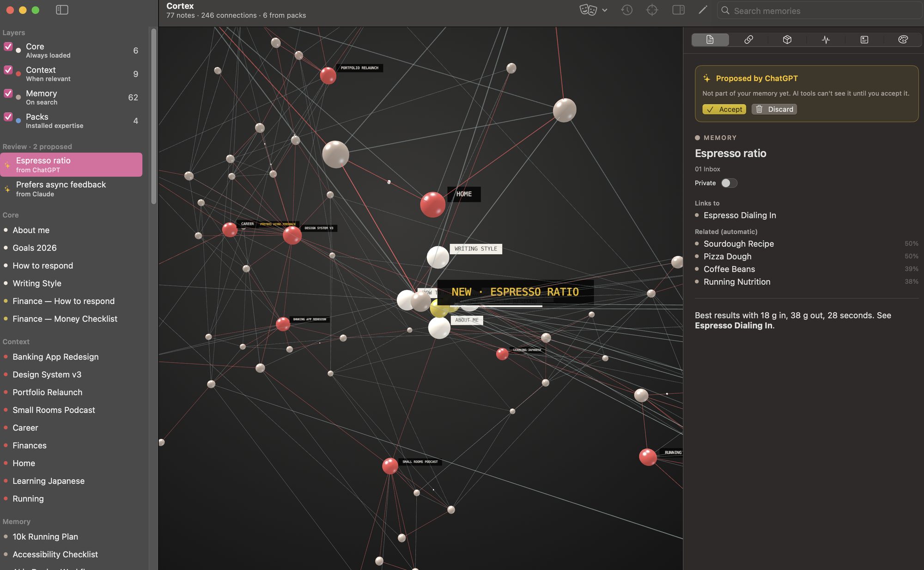The width and height of the screenshot is (924, 570).
Task: Toggle the Private switch
Action: click(x=729, y=183)
